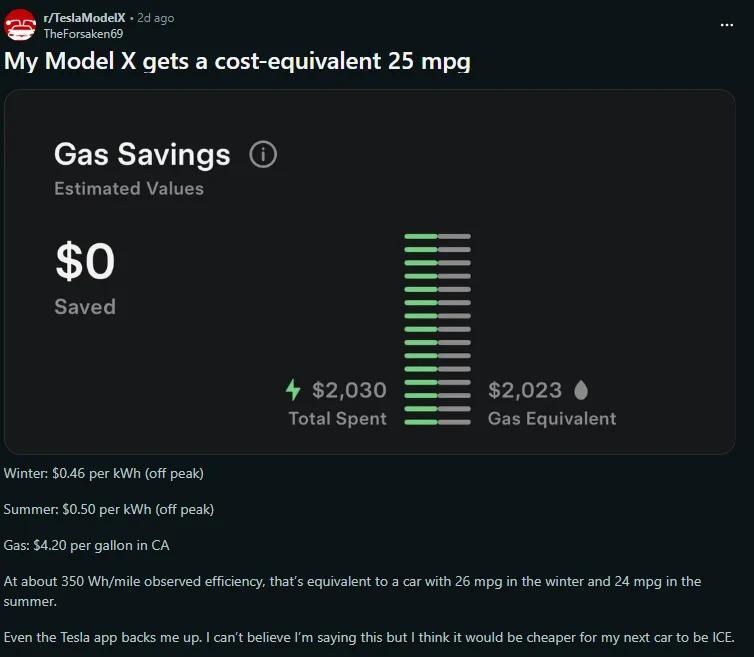The height and width of the screenshot is (657, 754).
Task: Visit TheForsaken69's user profile
Action: [x=83, y=34]
